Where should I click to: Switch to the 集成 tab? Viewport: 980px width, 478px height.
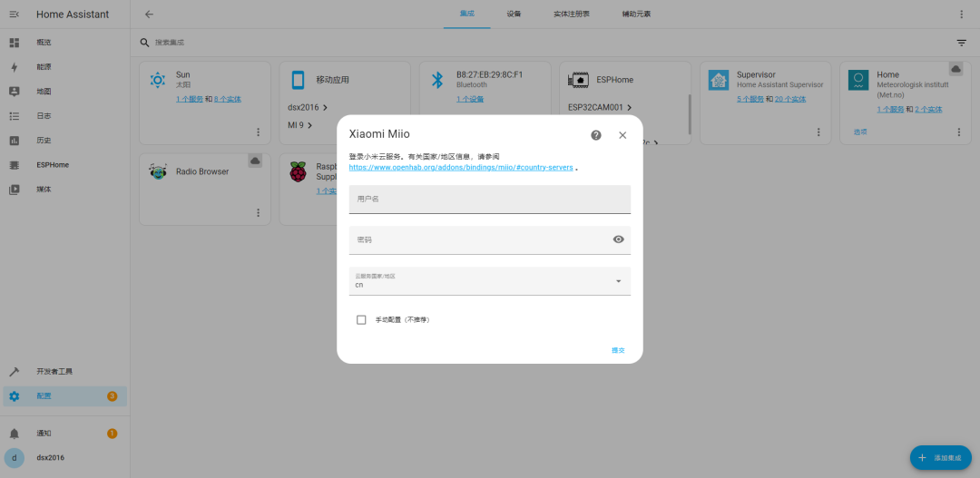coord(467,14)
